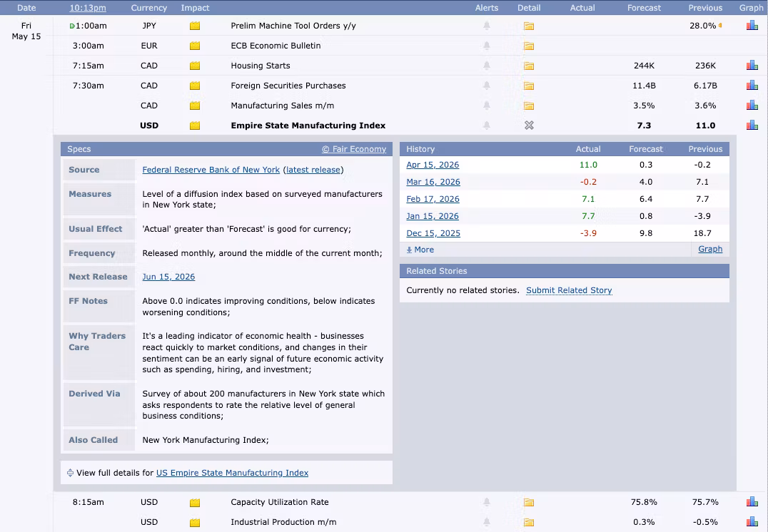Open the 10:13pm time settings header
The width and height of the screenshot is (768, 532).
point(88,8)
